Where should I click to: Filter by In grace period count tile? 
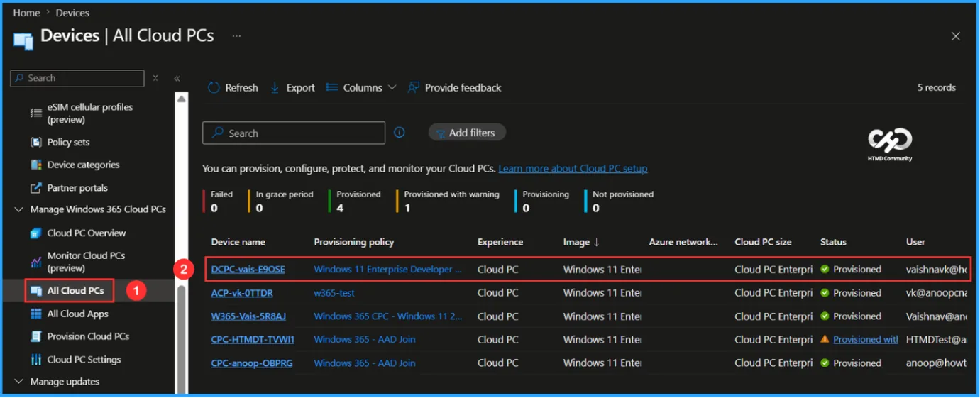(281, 201)
